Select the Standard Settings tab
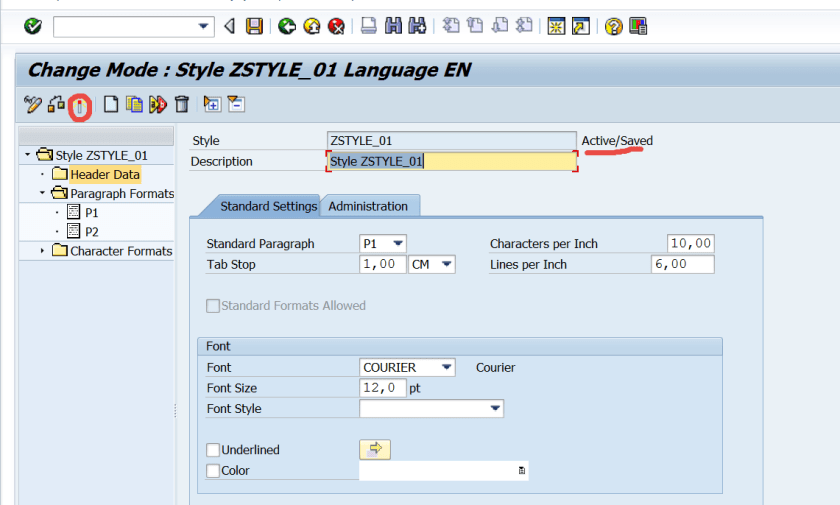 (x=267, y=206)
